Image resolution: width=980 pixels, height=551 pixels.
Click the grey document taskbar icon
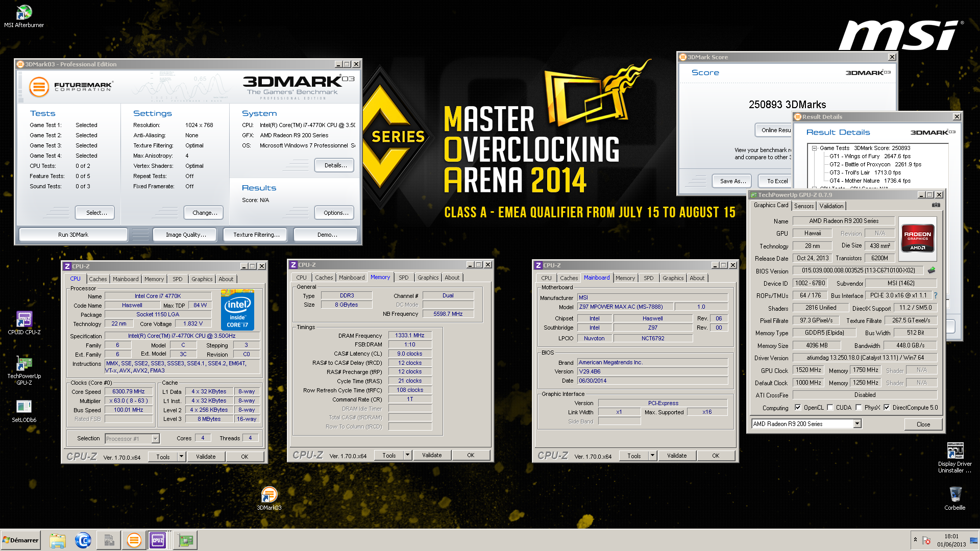point(109,540)
